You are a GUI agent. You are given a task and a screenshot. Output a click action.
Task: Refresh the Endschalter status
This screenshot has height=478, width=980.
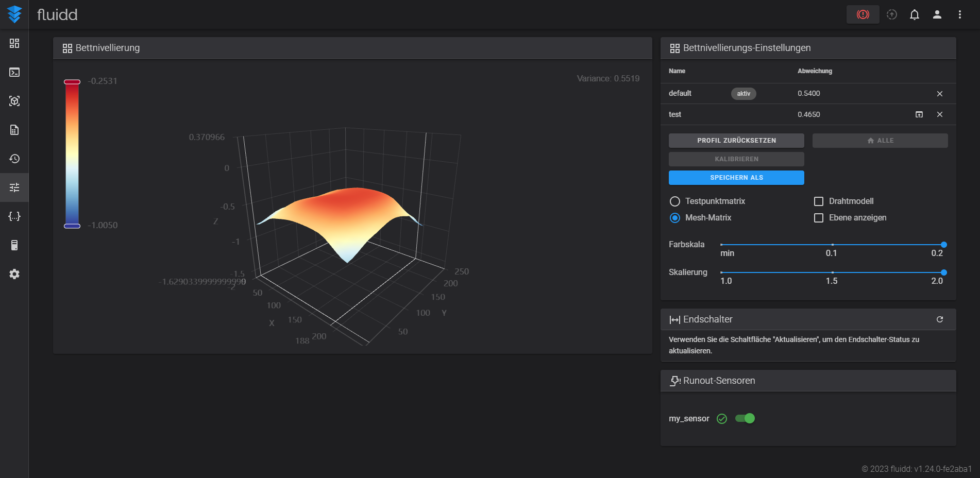point(940,319)
